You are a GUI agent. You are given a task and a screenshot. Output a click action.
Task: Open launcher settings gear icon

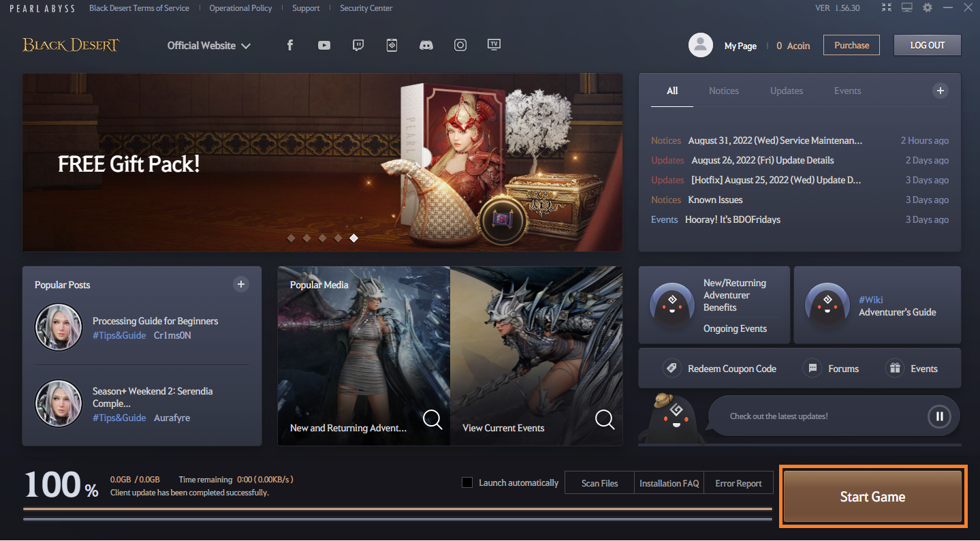[x=927, y=7]
